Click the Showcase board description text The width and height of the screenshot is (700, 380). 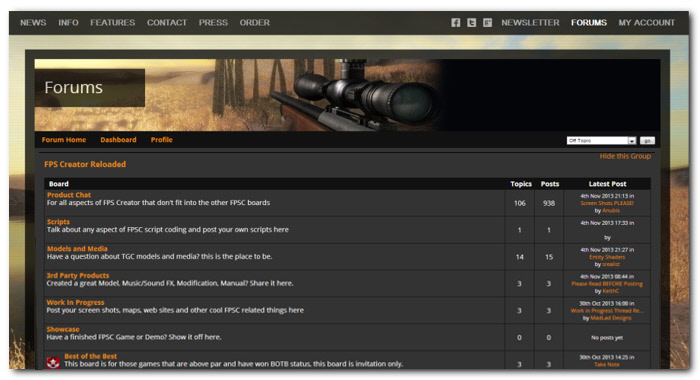[x=134, y=337]
